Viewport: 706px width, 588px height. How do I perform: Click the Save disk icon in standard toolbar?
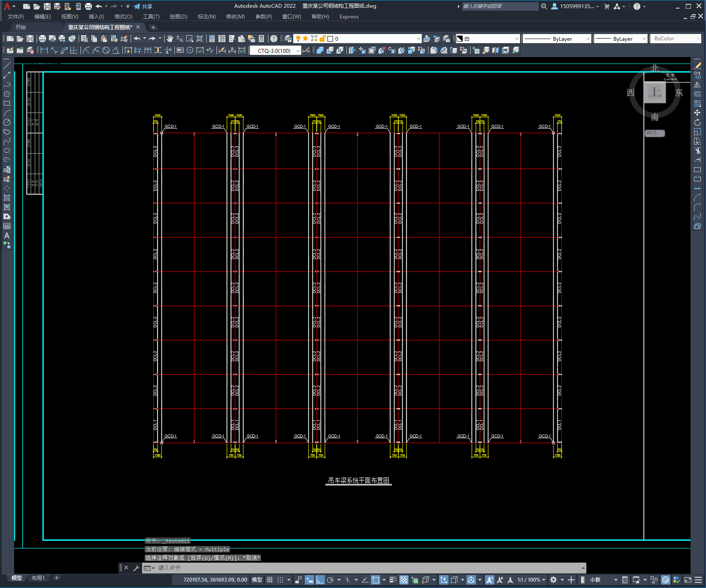click(30, 39)
